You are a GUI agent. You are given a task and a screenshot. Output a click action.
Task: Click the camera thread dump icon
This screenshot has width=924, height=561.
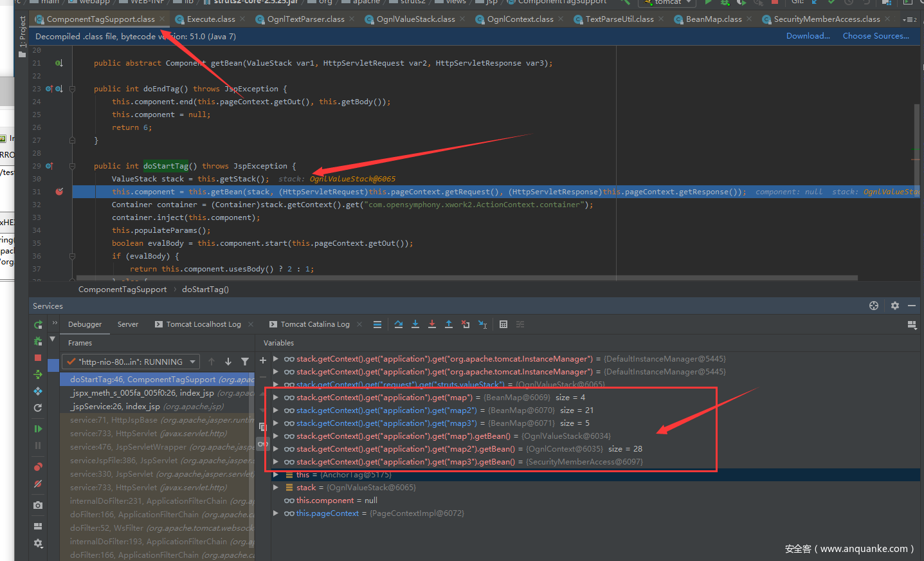click(38, 505)
